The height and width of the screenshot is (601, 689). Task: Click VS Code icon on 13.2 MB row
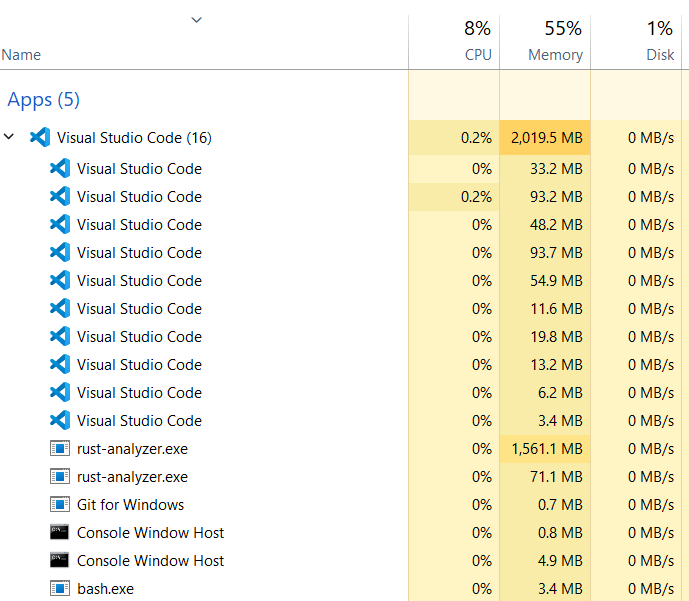(x=60, y=365)
